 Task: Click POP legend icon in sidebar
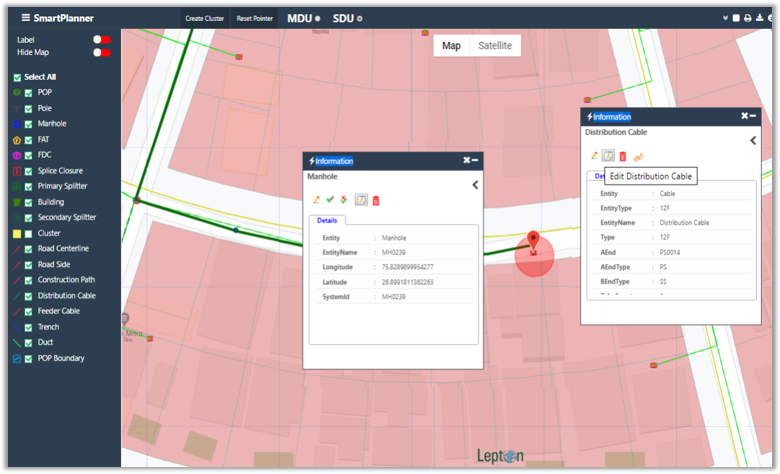tap(17, 93)
